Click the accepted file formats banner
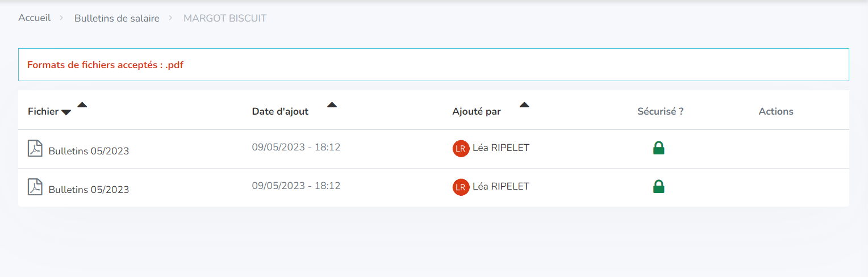This screenshot has height=277, width=868. 433,65
